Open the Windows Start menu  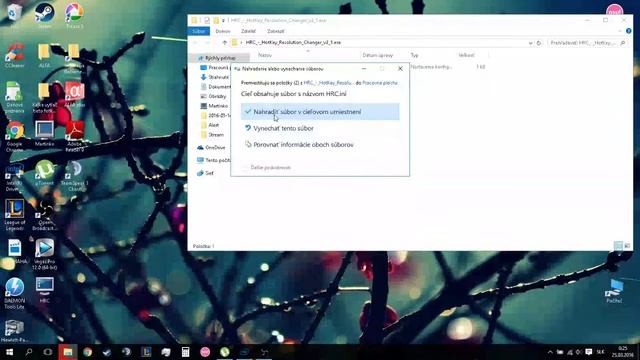point(9,352)
